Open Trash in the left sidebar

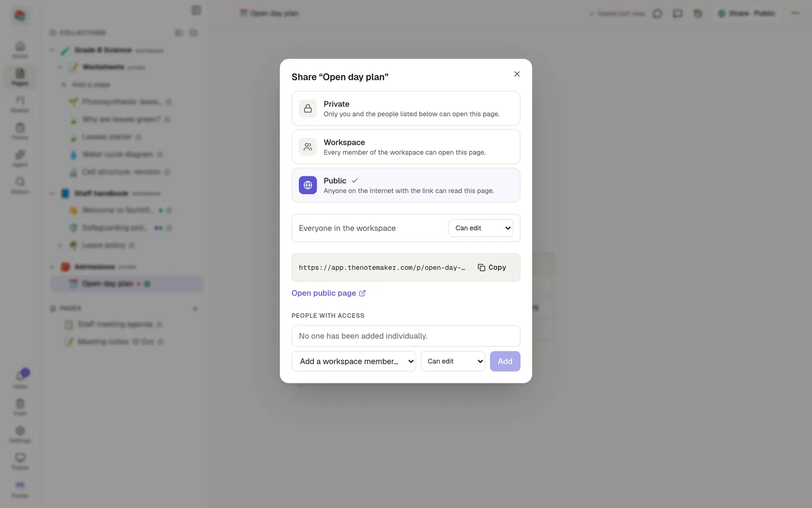[x=20, y=407]
